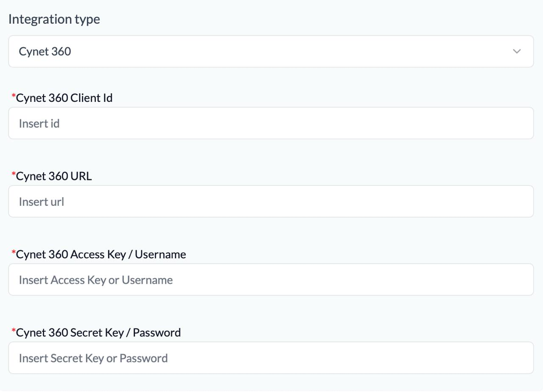Click into the Cynet 360 URL field
This screenshot has height=392, width=543.
pyautogui.click(x=271, y=201)
